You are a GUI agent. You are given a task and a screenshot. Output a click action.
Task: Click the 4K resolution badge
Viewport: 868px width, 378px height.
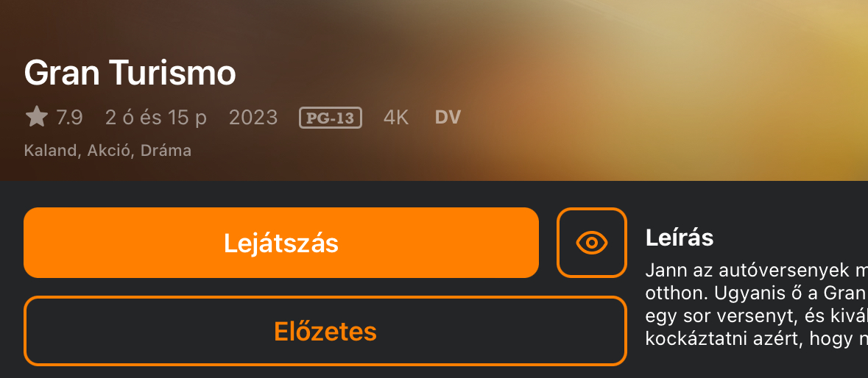coord(396,118)
